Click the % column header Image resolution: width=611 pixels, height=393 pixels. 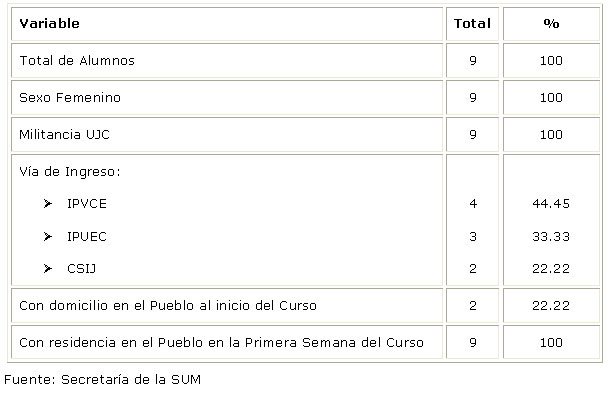pyautogui.click(x=551, y=23)
